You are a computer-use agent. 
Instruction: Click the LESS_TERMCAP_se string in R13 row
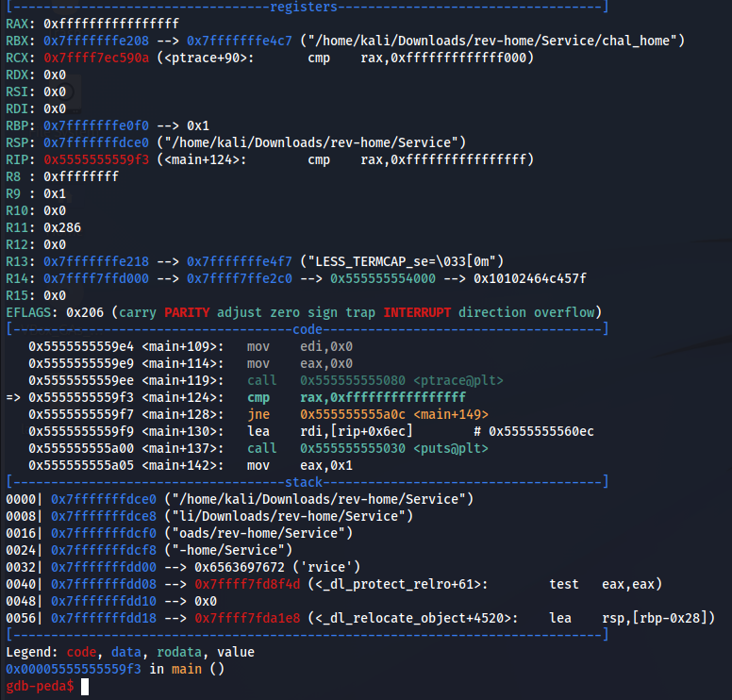(x=402, y=261)
